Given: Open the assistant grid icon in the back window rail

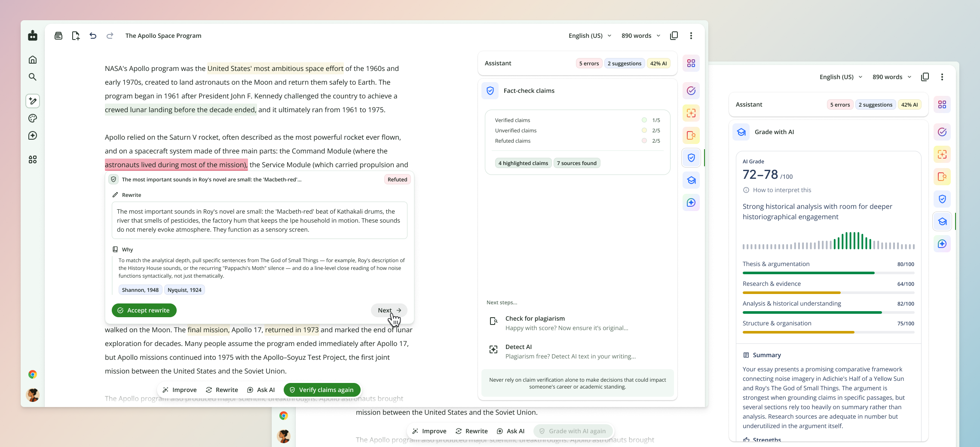Looking at the screenshot, I should (942, 104).
